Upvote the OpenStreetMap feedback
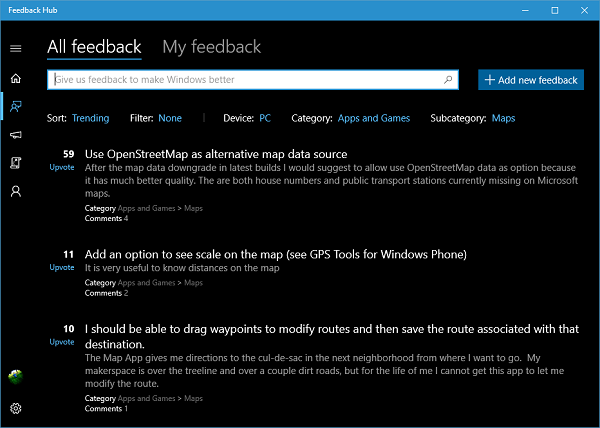 coord(62,167)
